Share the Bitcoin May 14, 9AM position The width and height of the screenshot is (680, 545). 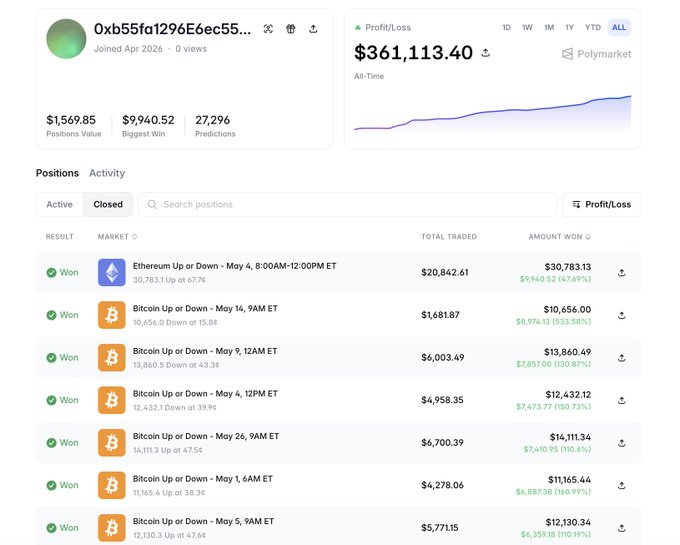[621, 315]
